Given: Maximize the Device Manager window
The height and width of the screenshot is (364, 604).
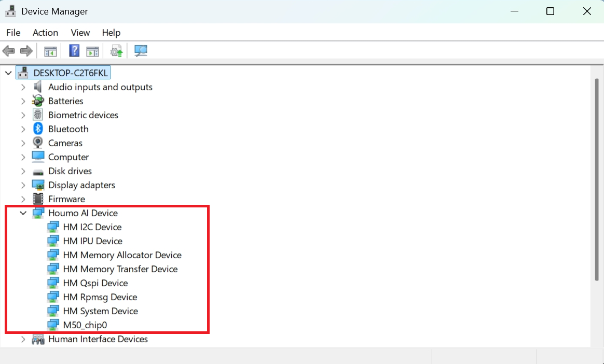Looking at the screenshot, I should tap(550, 11).
